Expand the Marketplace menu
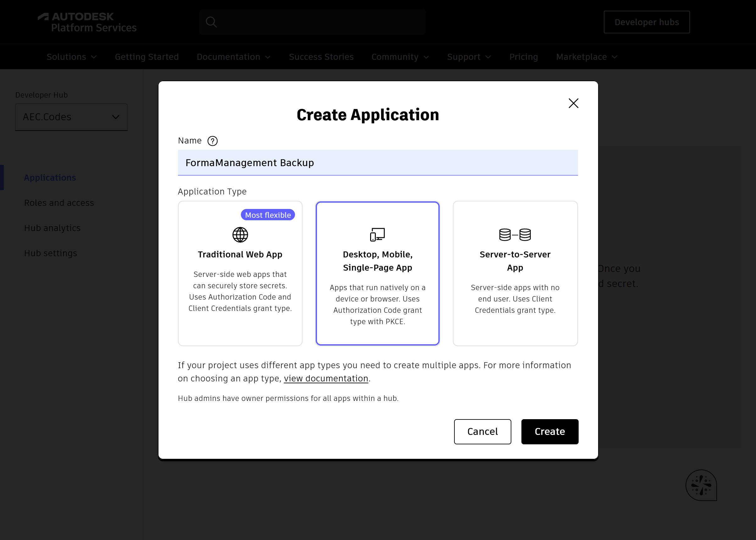 587,57
